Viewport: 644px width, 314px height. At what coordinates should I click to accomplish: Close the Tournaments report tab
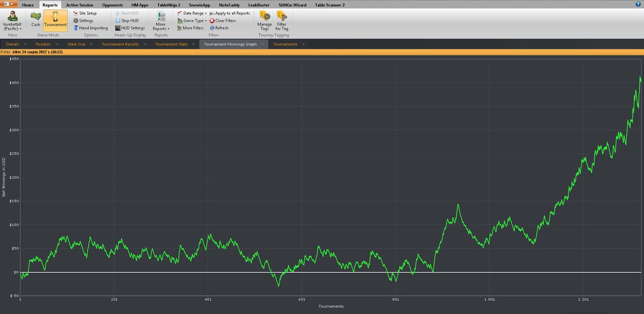click(x=303, y=44)
